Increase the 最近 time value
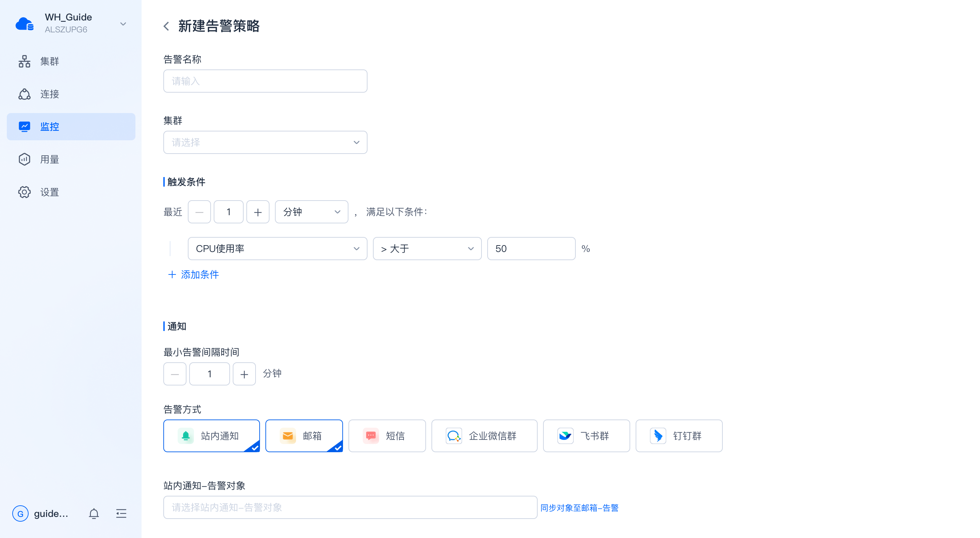980x538 pixels. [x=258, y=212]
